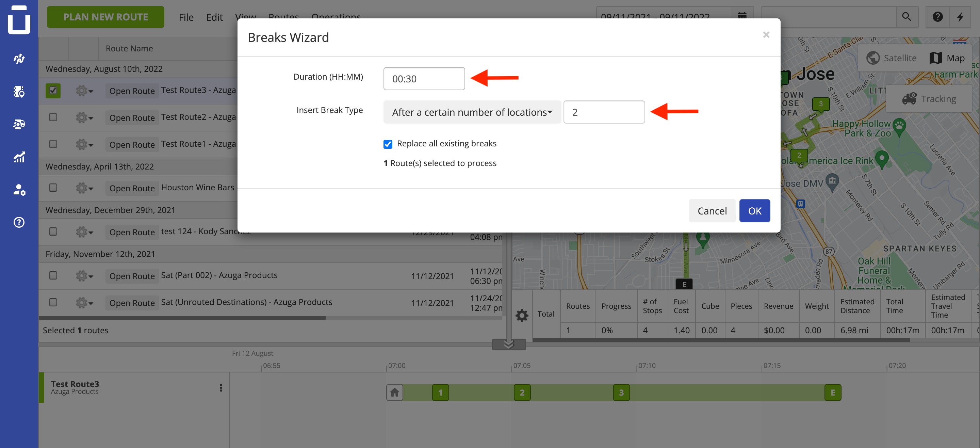The width and height of the screenshot is (980, 448).
Task: Check the Test Route1 row checkbox
Action: pyautogui.click(x=53, y=144)
